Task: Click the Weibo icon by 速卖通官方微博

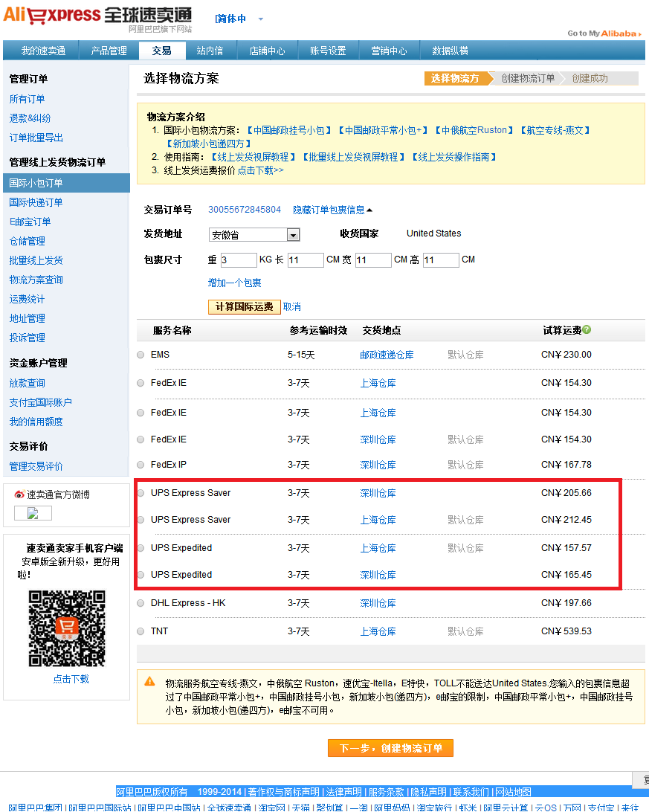Action: 19,494
